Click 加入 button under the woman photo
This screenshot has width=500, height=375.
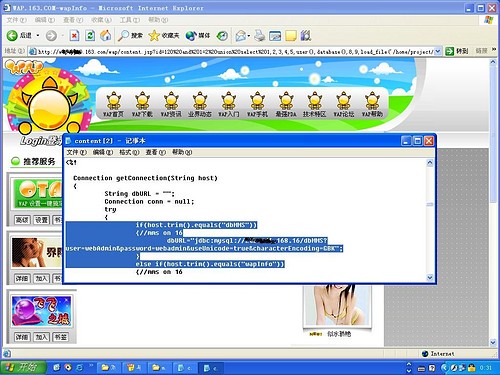click(x=41, y=278)
